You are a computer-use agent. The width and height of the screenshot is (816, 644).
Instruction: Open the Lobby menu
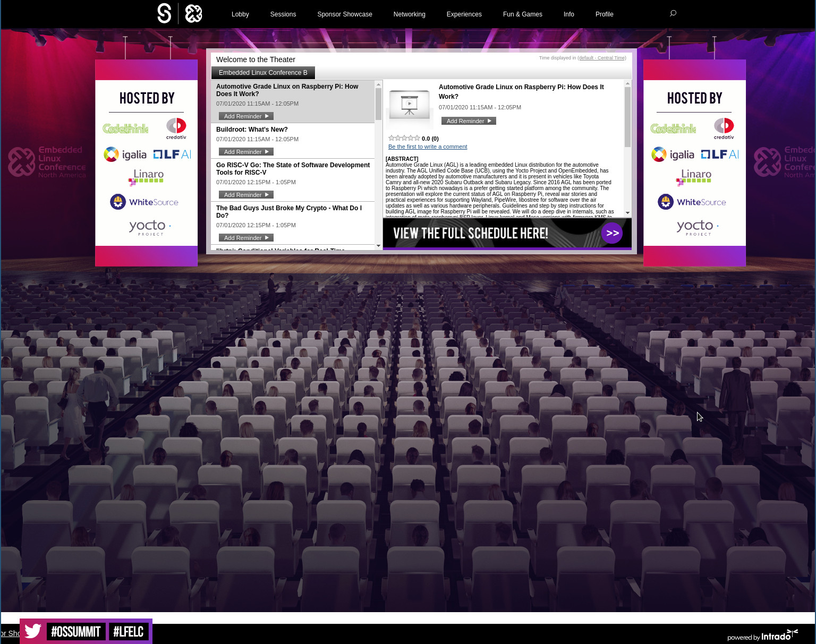pos(240,14)
